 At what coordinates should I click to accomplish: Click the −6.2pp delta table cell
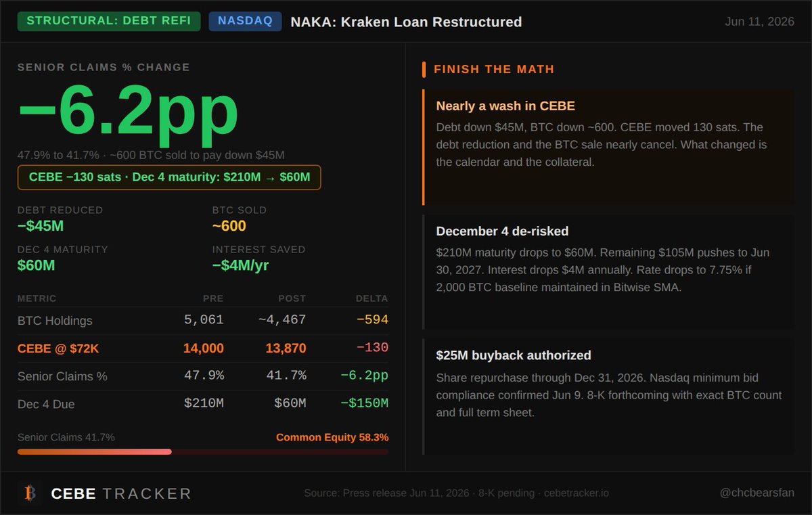(x=364, y=376)
